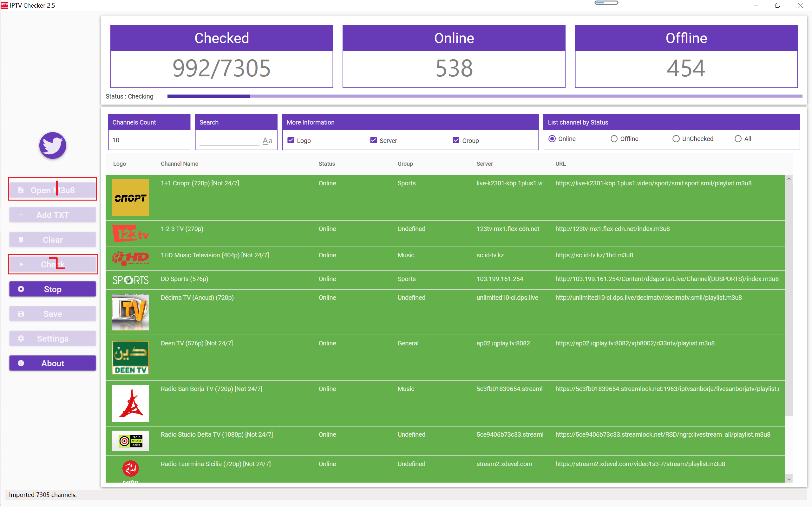This screenshot has width=812, height=507.
Task: Uncheck the Logo checkbox
Action: [x=291, y=140]
